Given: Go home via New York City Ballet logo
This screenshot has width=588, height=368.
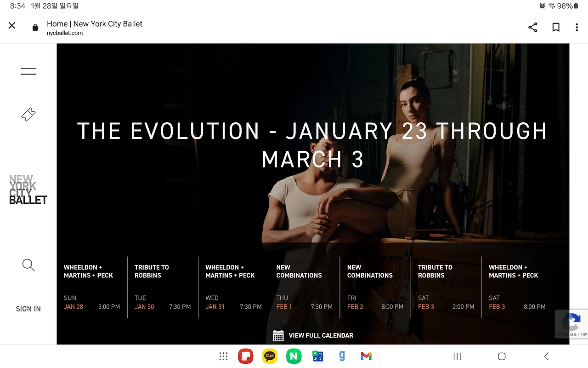Looking at the screenshot, I should point(28,190).
